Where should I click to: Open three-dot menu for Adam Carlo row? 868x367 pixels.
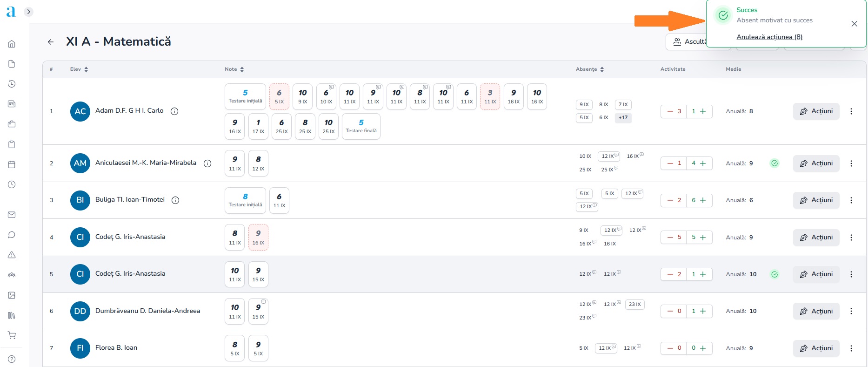[x=851, y=111]
